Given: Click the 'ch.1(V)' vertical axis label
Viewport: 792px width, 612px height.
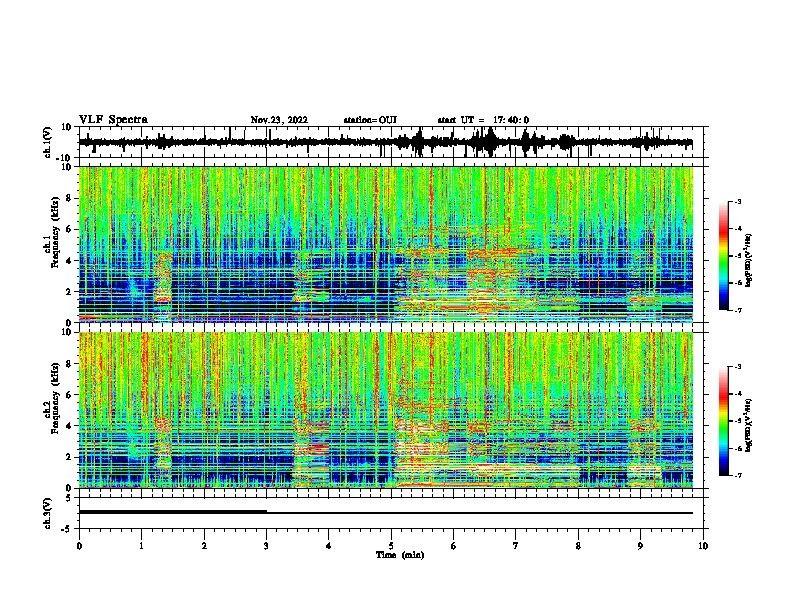Looking at the screenshot, I should pyautogui.click(x=48, y=142).
